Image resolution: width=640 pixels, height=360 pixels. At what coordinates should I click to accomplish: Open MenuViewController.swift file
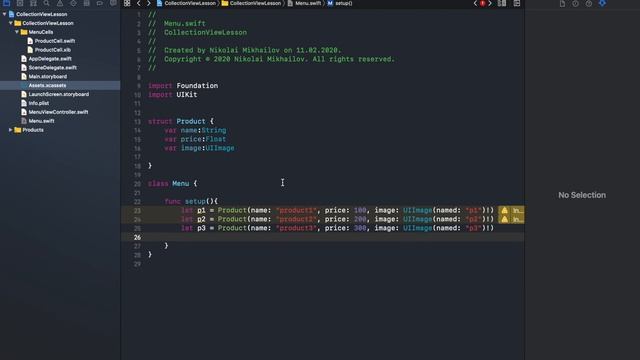58,112
